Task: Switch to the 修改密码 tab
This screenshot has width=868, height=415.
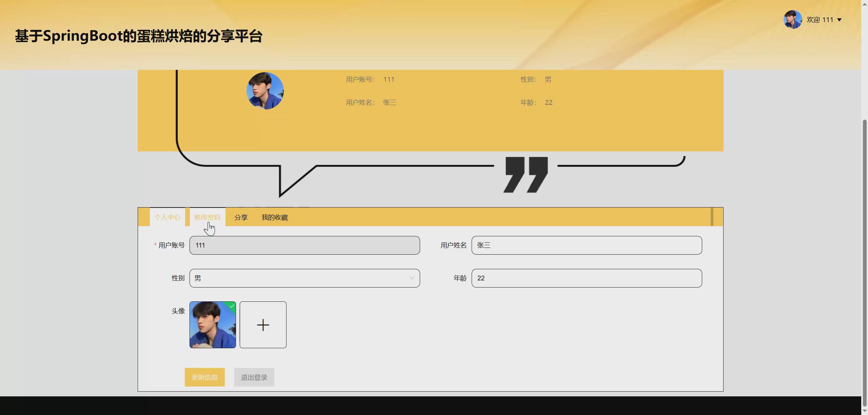Action: tap(209, 217)
